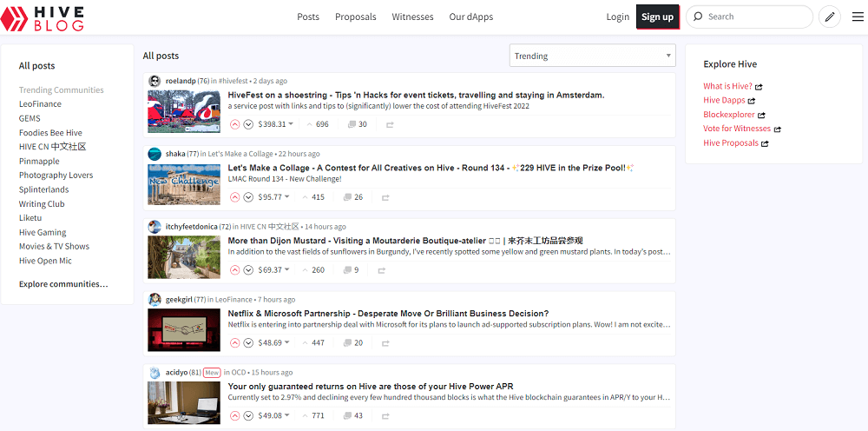Open the compose post pencil icon
The height and width of the screenshot is (431, 868).
click(829, 17)
